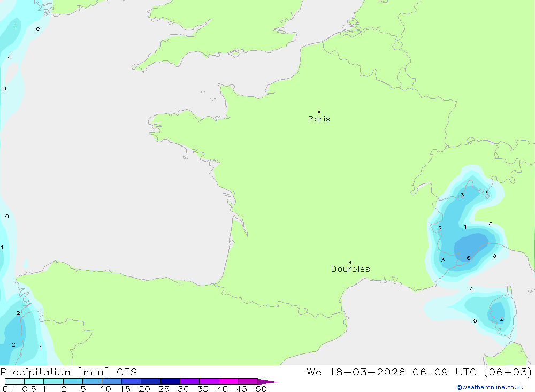
Task: Click the black dot marking Paris
Action: pos(319,112)
